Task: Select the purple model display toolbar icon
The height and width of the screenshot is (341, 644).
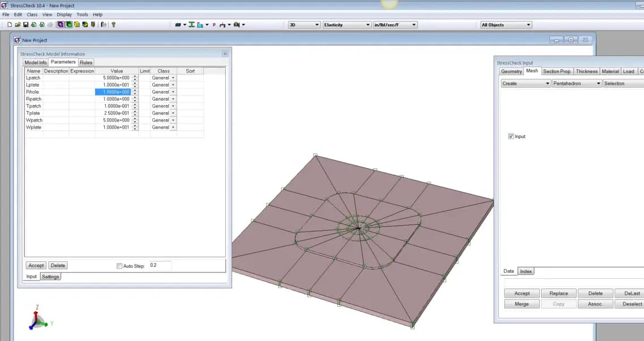Action: click(x=60, y=24)
